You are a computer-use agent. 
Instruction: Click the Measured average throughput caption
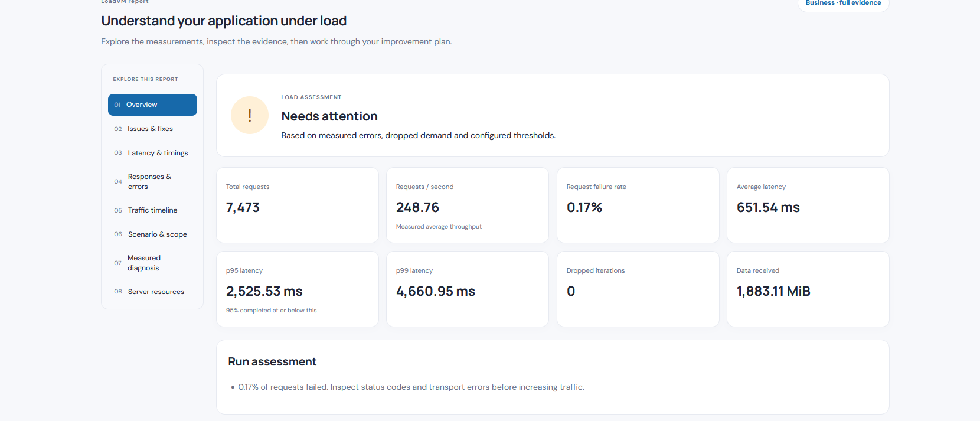[x=439, y=227]
